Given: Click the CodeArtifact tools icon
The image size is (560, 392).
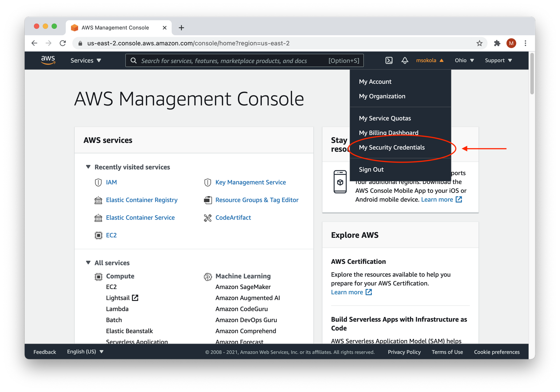Looking at the screenshot, I should coord(208,218).
